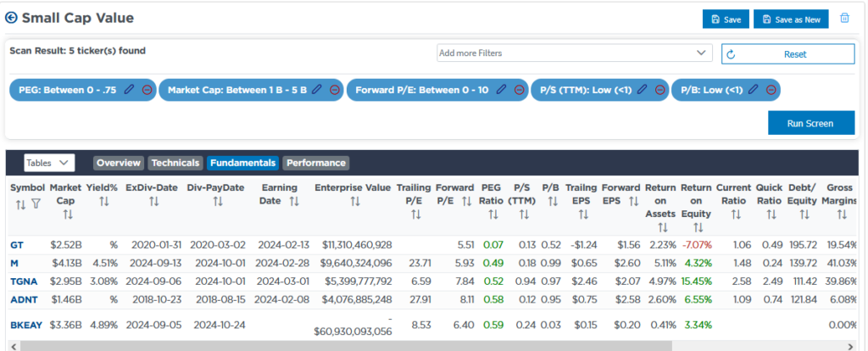Sort by ExDiv-Date column
Viewport: 868px width, 351px height.
coord(154,203)
